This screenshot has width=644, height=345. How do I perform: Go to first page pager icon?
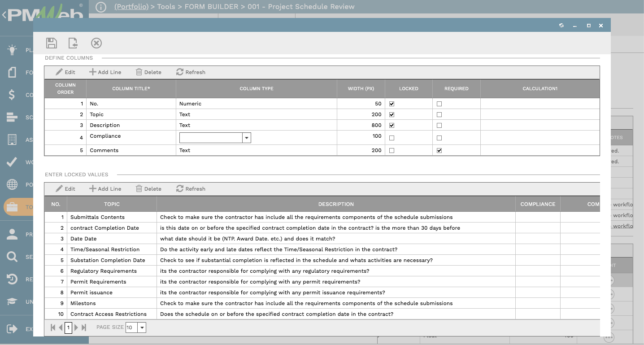click(53, 328)
